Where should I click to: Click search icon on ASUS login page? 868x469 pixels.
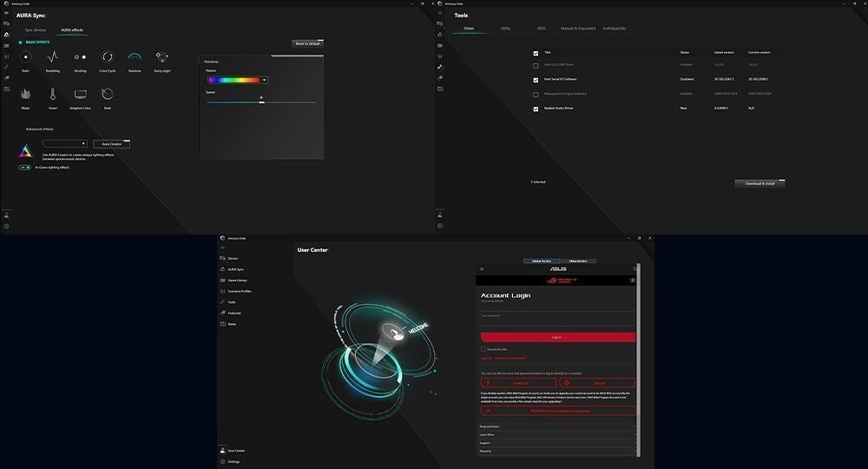click(635, 269)
